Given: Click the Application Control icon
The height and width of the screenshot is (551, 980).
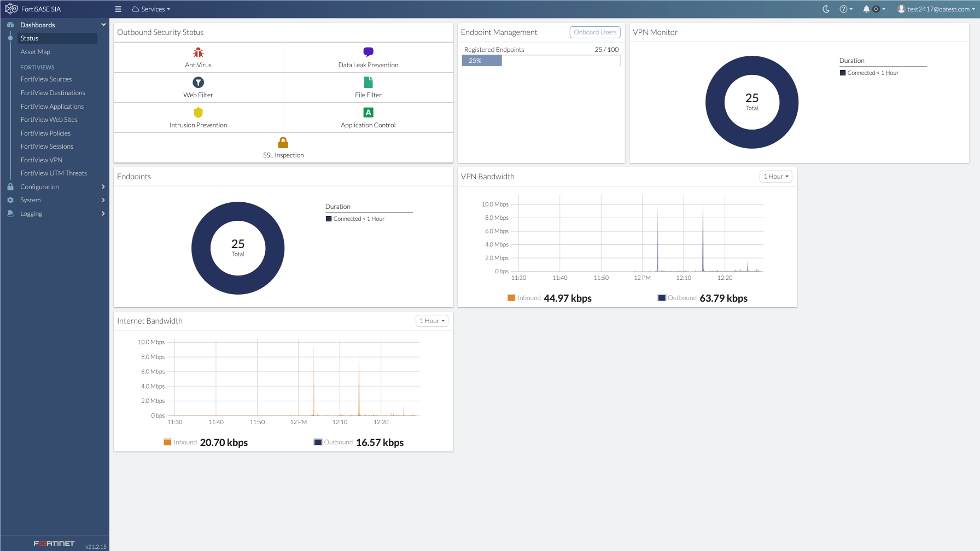Looking at the screenshot, I should [x=368, y=113].
